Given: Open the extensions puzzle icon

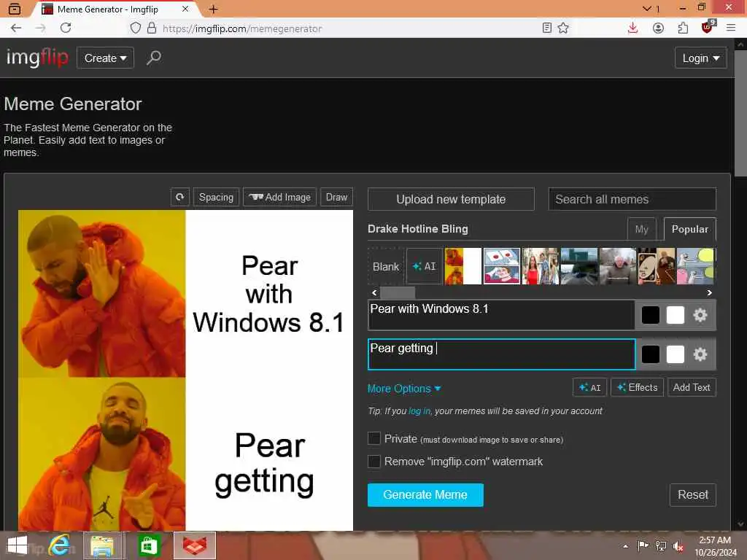Looking at the screenshot, I should pos(683,28).
